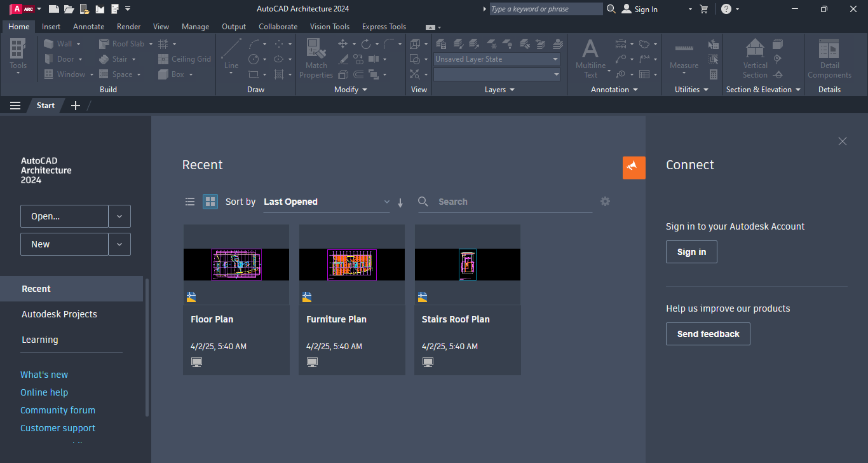The width and height of the screenshot is (868, 463).
Task: Open the hamburger menu beside Start tab
Action: point(15,106)
